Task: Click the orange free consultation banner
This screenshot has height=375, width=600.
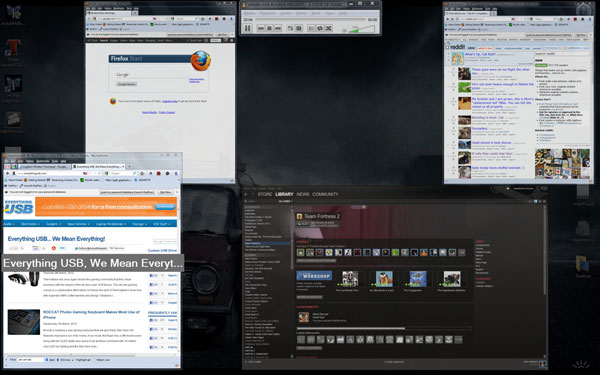Action: (x=106, y=207)
